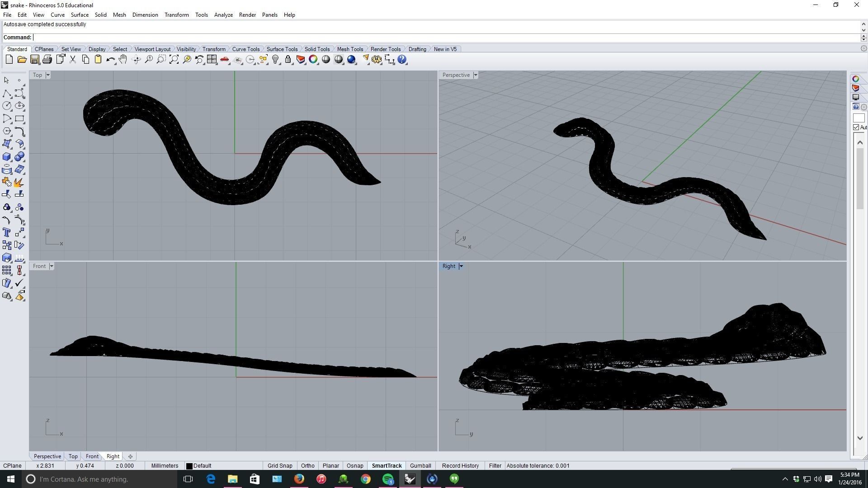Image resolution: width=868 pixels, height=488 pixels.
Task: Click the Text object tool icon
Action: click(x=7, y=232)
